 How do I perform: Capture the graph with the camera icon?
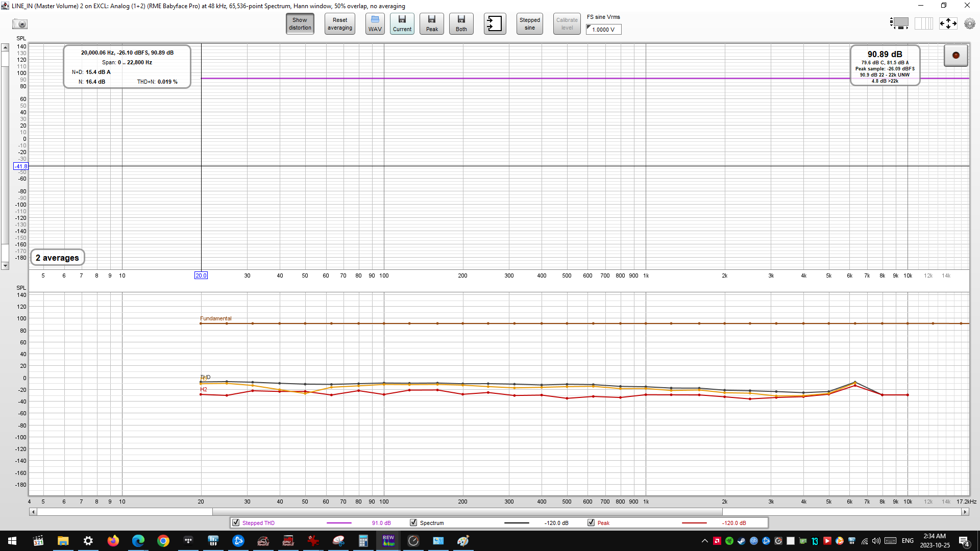point(20,23)
